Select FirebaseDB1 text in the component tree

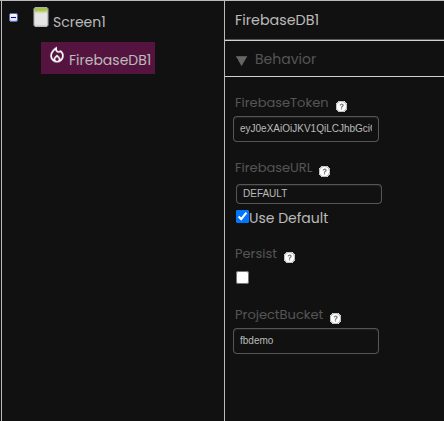click(110, 60)
